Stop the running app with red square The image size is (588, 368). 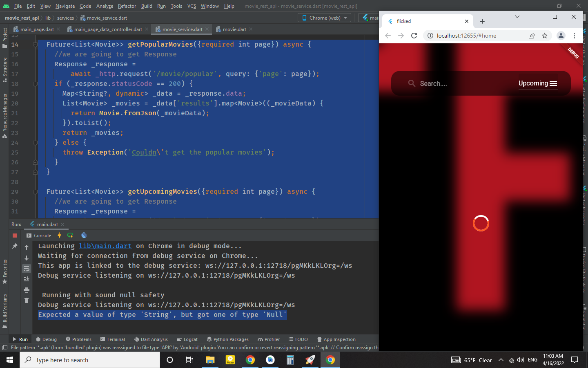tap(15, 236)
